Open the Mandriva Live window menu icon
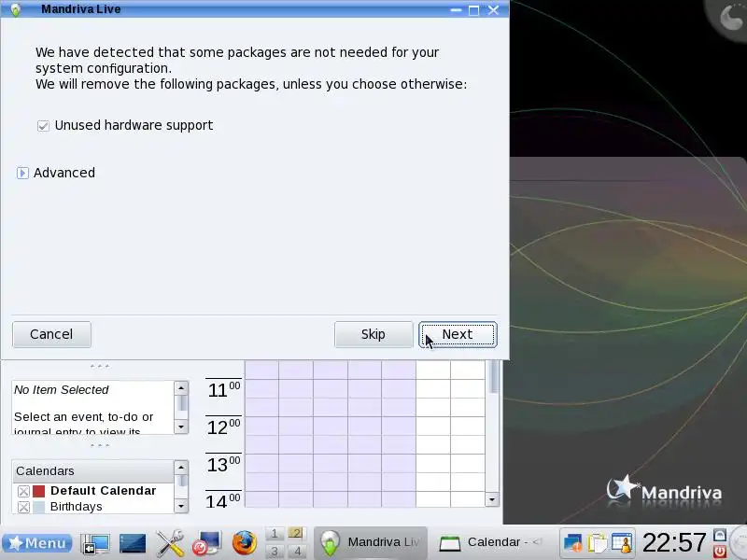This screenshot has height=560, width=747. pyautogui.click(x=15, y=9)
